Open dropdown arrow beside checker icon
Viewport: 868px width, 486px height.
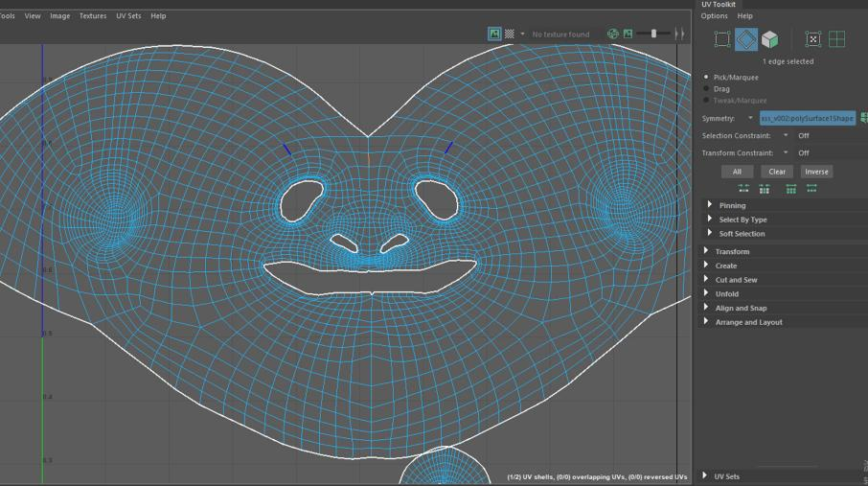[522, 34]
